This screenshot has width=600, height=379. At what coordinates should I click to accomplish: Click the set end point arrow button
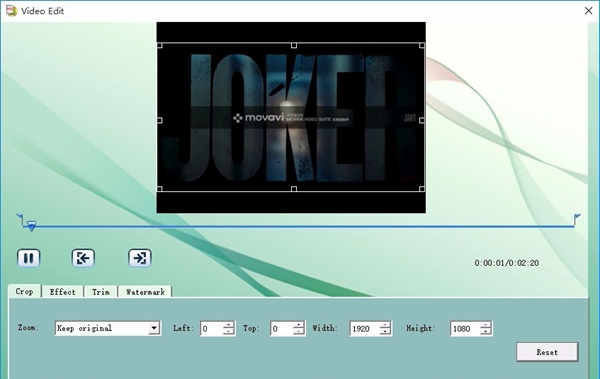click(x=140, y=258)
